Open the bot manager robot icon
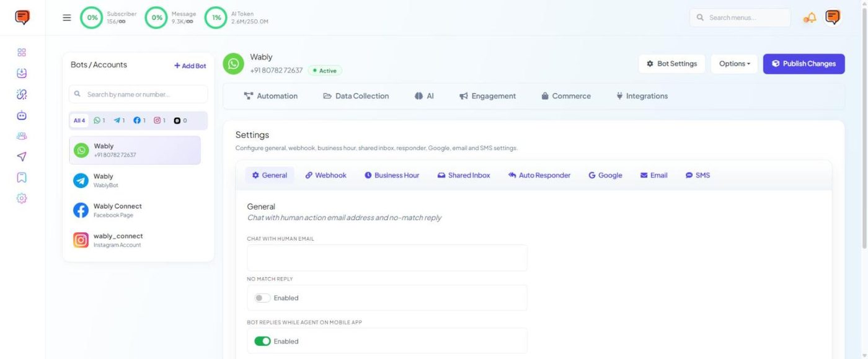Image resolution: width=868 pixels, height=359 pixels. click(x=22, y=115)
